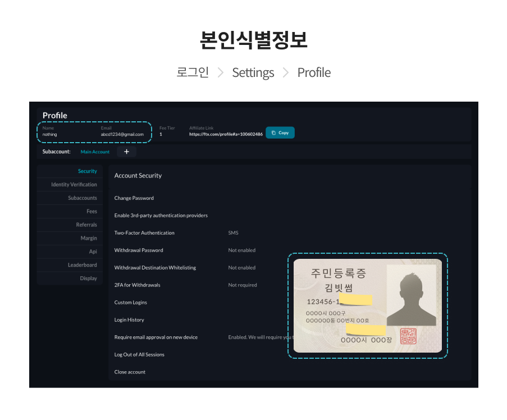The image size is (507, 420).
Task: Open the Margin settings tab
Action: tap(70, 238)
